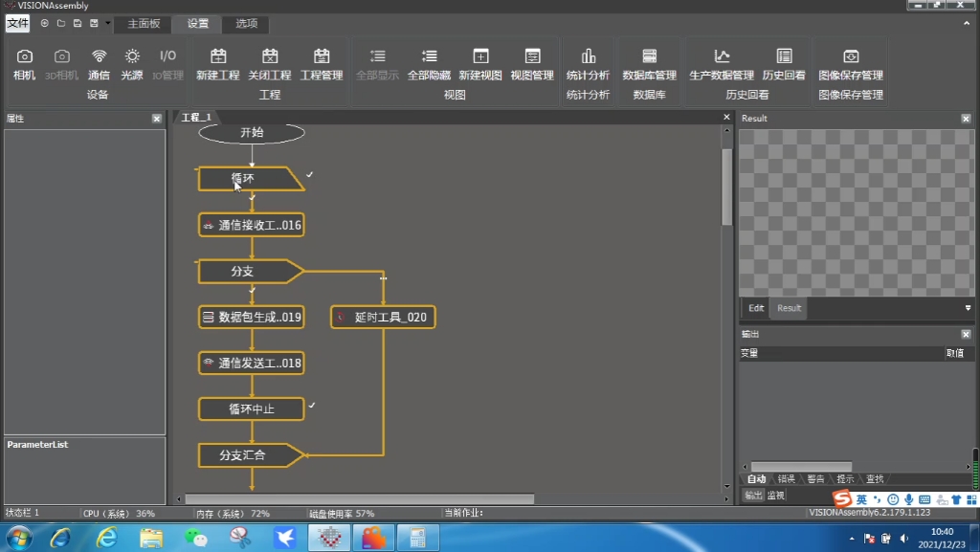Select the 通信接收工..016 node
The width and height of the screenshot is (980, 552).
tap(252, 225)
